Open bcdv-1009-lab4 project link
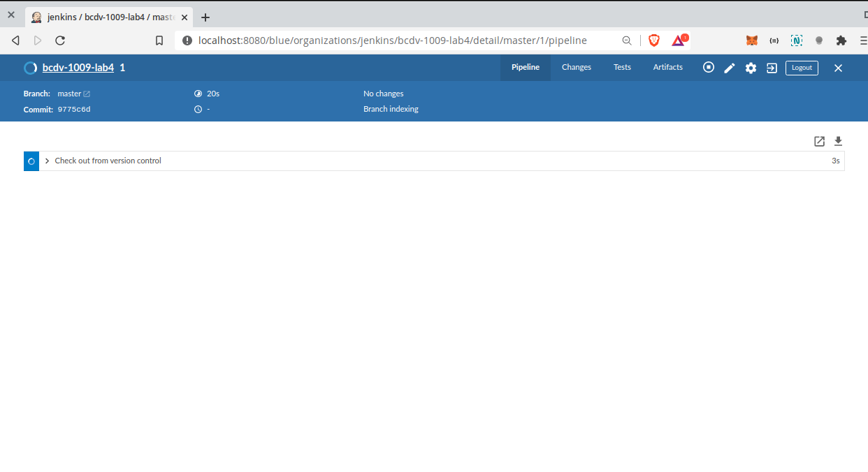This screenshot has height=472, width=868. pos(78,68)
